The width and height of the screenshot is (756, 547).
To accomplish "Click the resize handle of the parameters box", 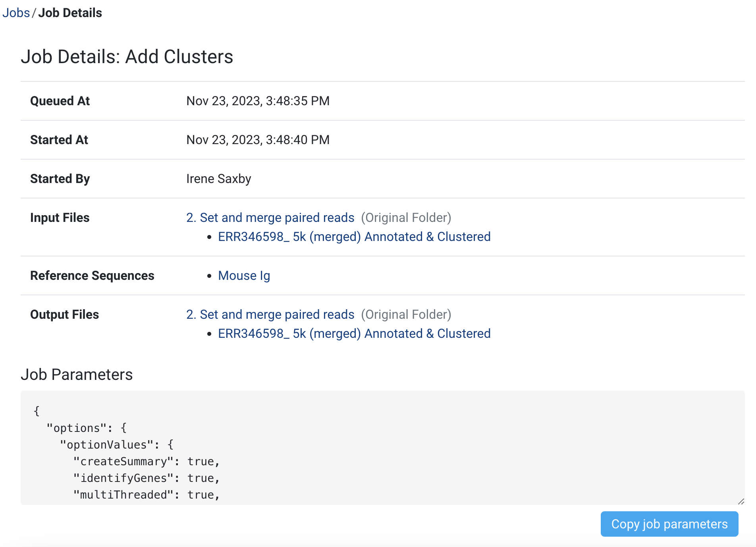I will point(741,501).
